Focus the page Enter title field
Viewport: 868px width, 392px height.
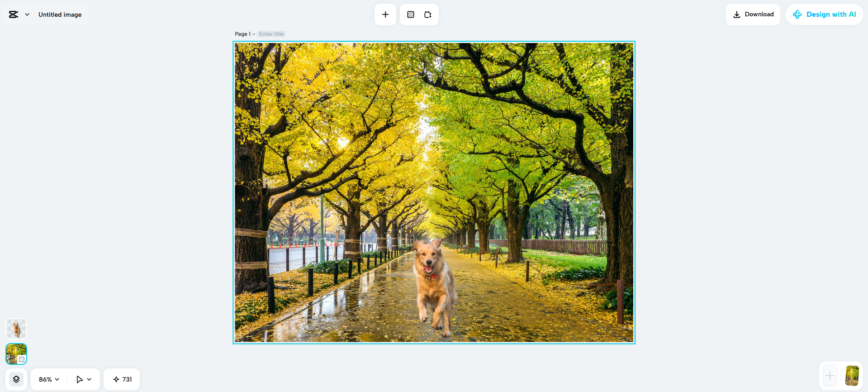[271, 34]
